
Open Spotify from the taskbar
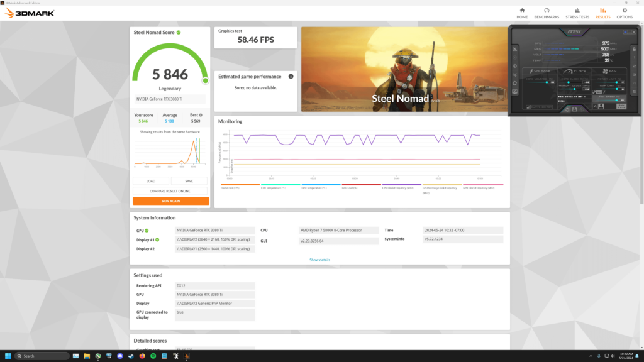pyautogui.click(x=153, y=356)
